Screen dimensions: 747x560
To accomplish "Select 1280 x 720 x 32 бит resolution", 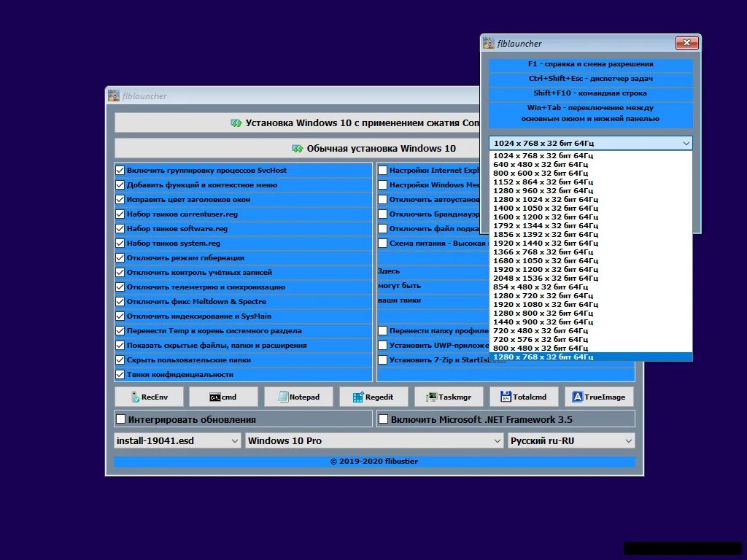I will point(591,296).
